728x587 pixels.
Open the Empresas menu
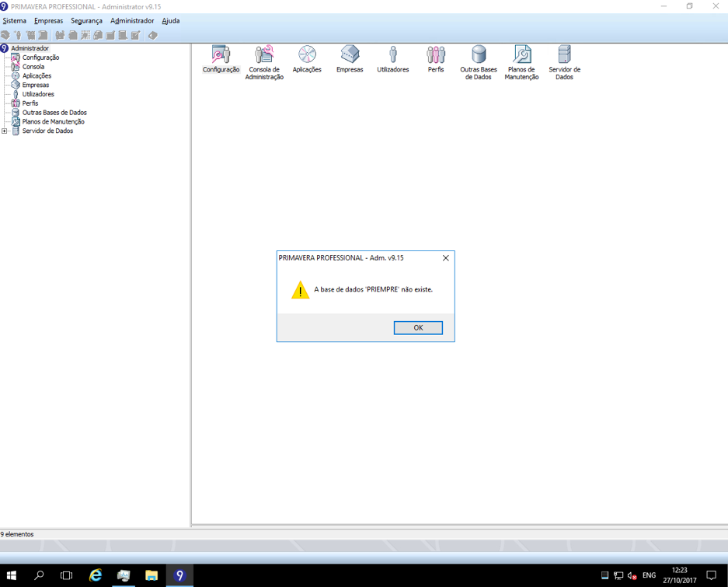point(48,21)
